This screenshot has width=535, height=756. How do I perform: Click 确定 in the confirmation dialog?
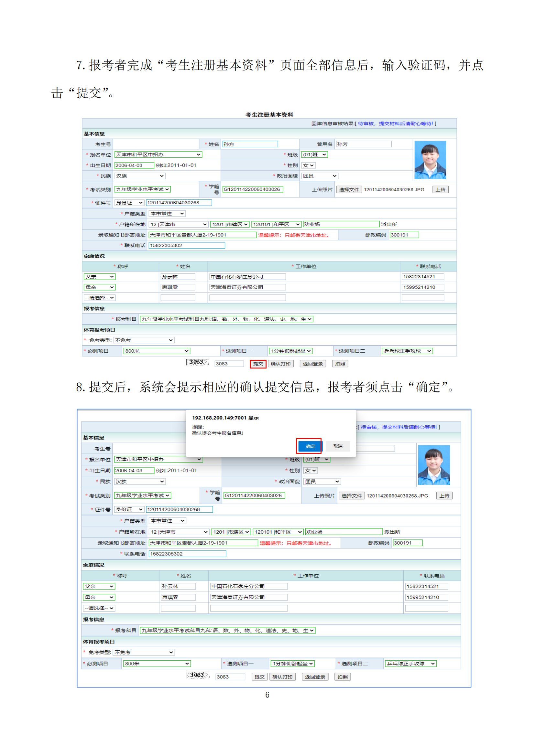click(310, 446)
